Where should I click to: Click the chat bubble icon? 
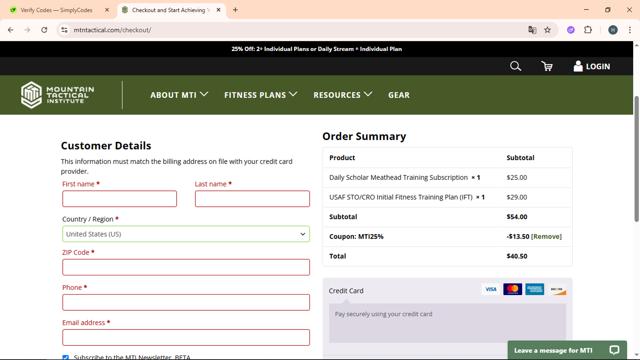(614, 350)
